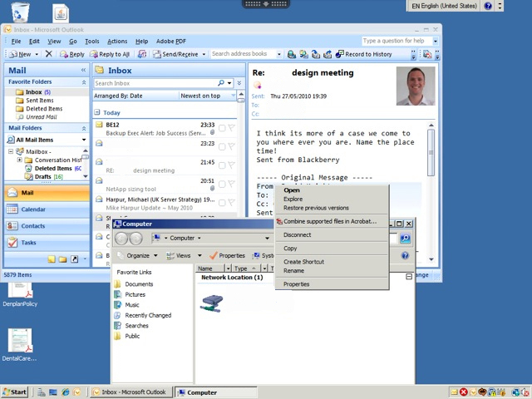532x399 pixels.
Task: Expand the Conversation History folder
Action: tap(19, 160)
